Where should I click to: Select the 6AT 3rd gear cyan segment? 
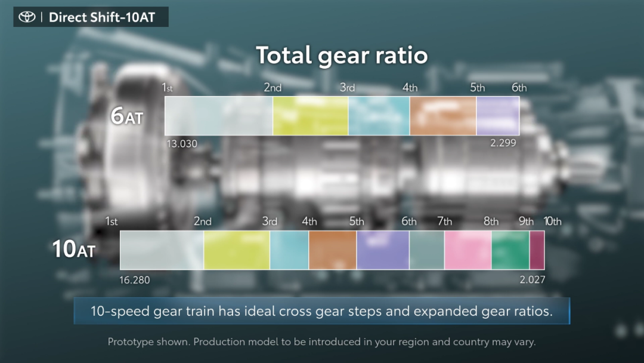379,116
